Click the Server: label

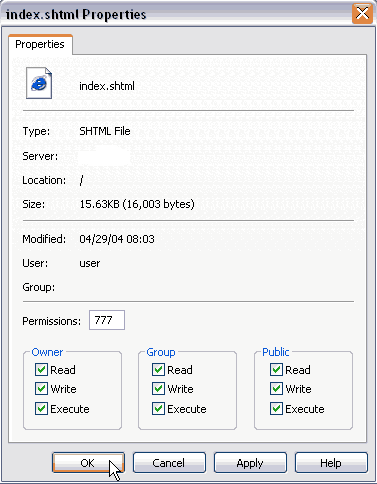[40, 156]
